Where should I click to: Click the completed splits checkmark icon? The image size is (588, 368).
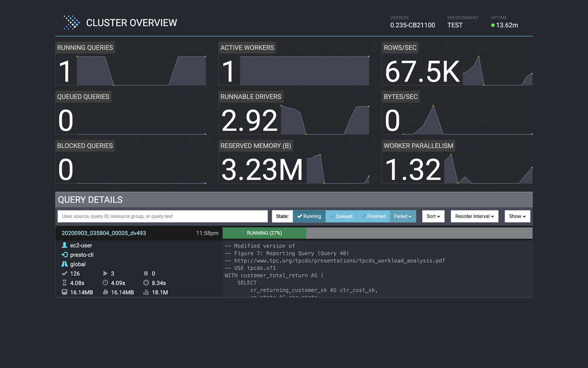point(64,274)
